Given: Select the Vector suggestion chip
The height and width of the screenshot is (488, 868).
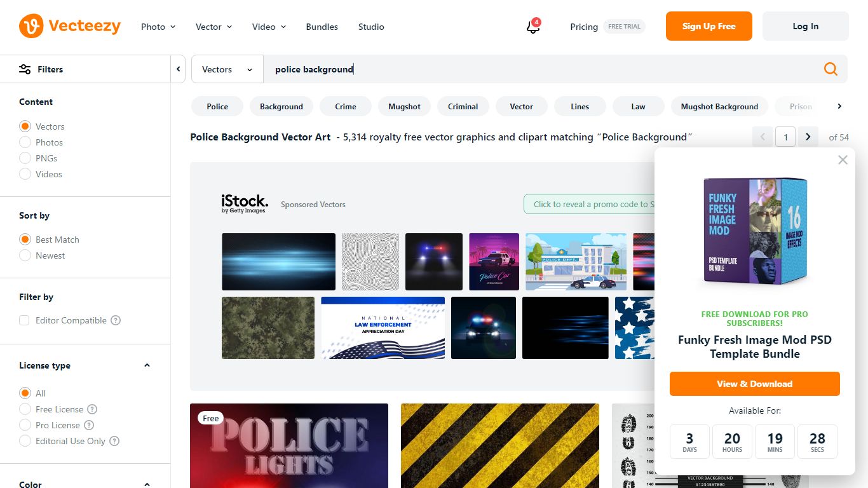Looking at the screenshot, I should coord(522,106).
